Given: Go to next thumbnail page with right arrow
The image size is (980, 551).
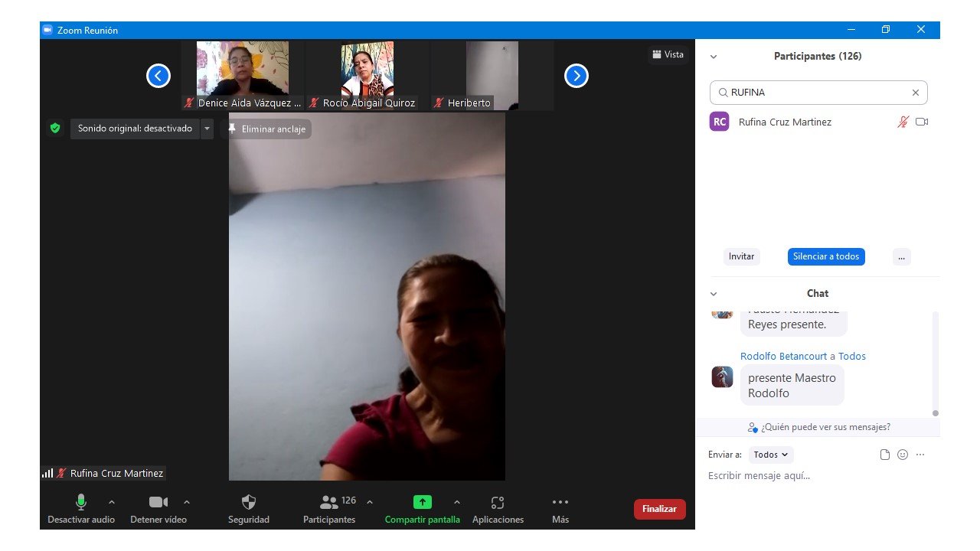Looking at the screenshot, I should (577, 76).
